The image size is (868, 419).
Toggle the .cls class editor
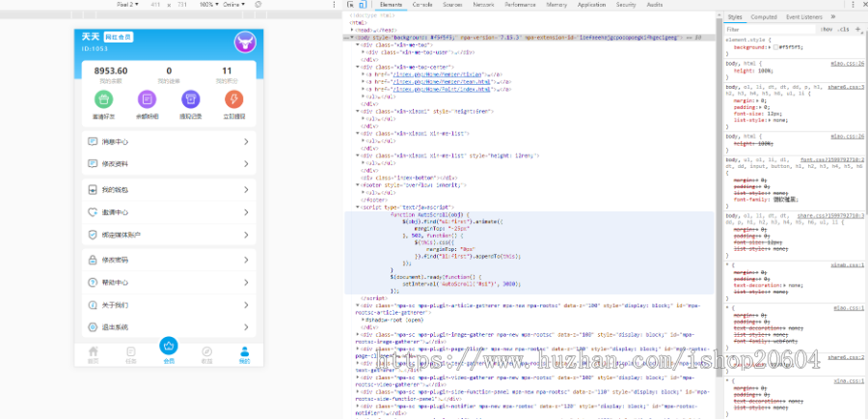pyautogui.click(x=841, y=30)
